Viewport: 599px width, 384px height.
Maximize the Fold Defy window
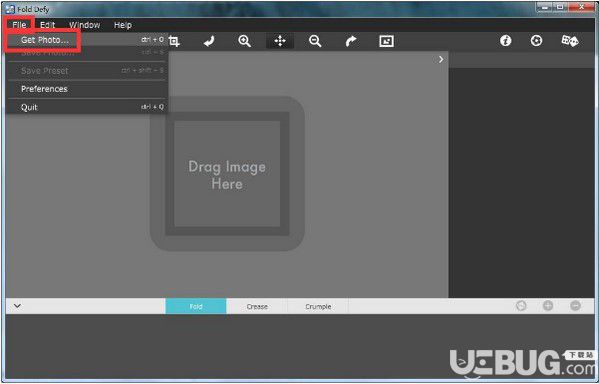tap(560, 6)
